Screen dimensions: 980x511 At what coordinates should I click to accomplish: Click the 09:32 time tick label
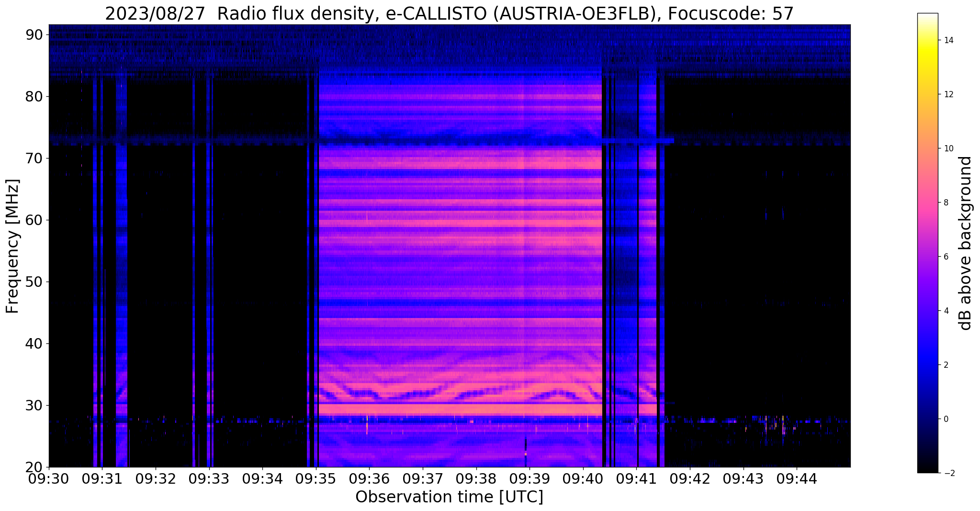click(156, 479)
